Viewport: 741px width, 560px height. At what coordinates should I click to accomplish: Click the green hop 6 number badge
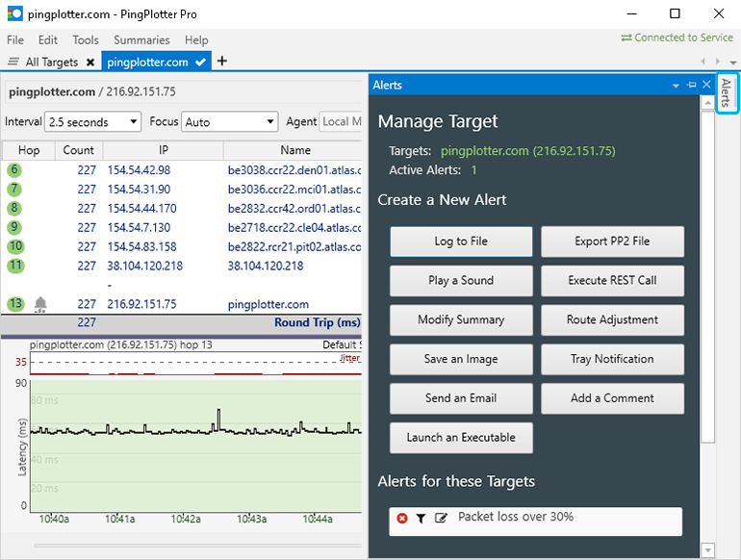[x=14, y=170]
